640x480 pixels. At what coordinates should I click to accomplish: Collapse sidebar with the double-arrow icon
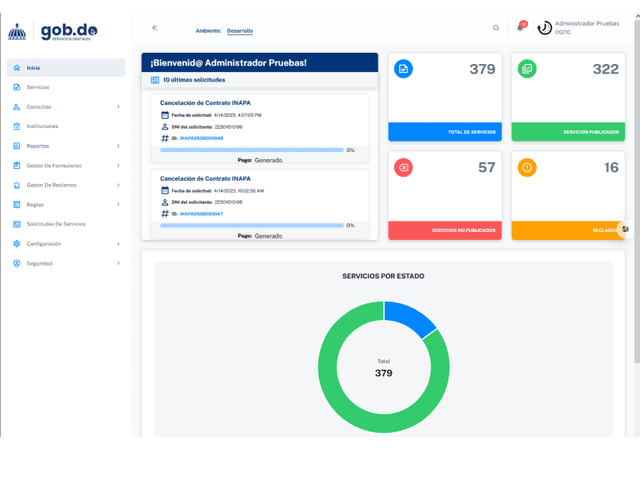coord(155,28)
